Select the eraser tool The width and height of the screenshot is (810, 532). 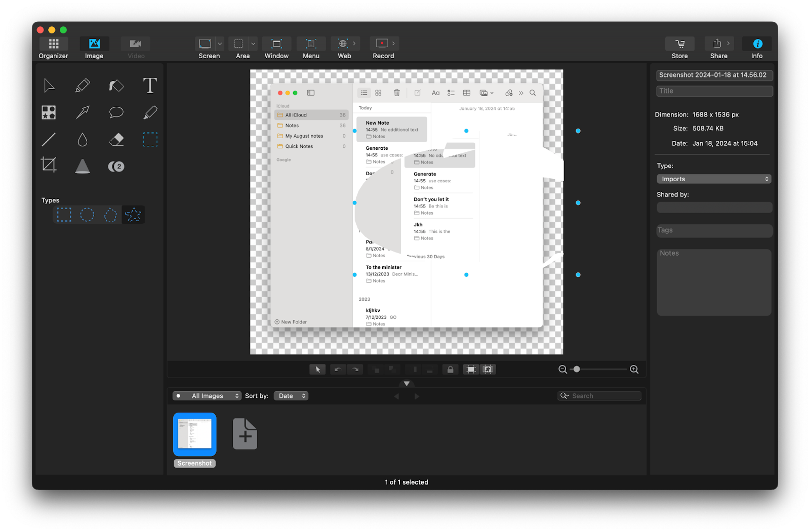116,140
